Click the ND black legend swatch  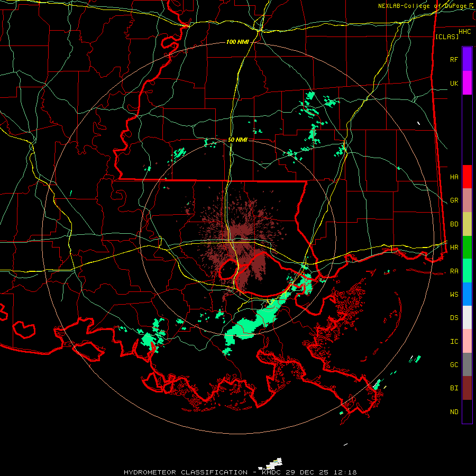click(467, 411)
